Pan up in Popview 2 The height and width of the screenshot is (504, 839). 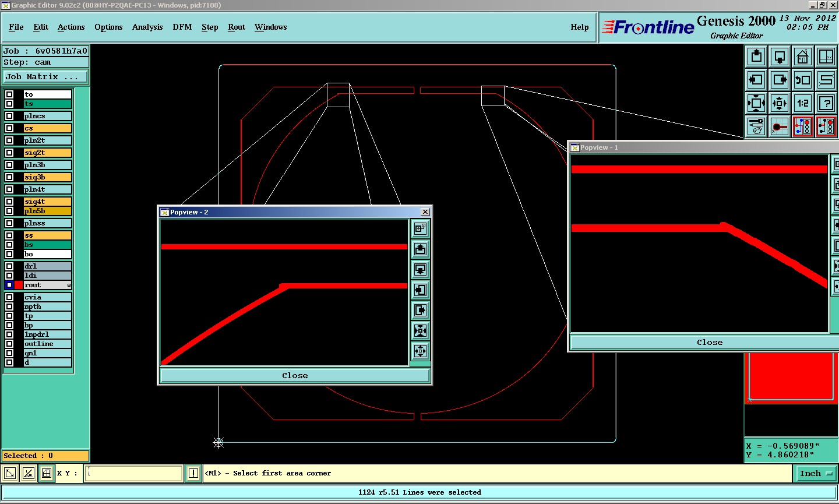click(420, 249)
